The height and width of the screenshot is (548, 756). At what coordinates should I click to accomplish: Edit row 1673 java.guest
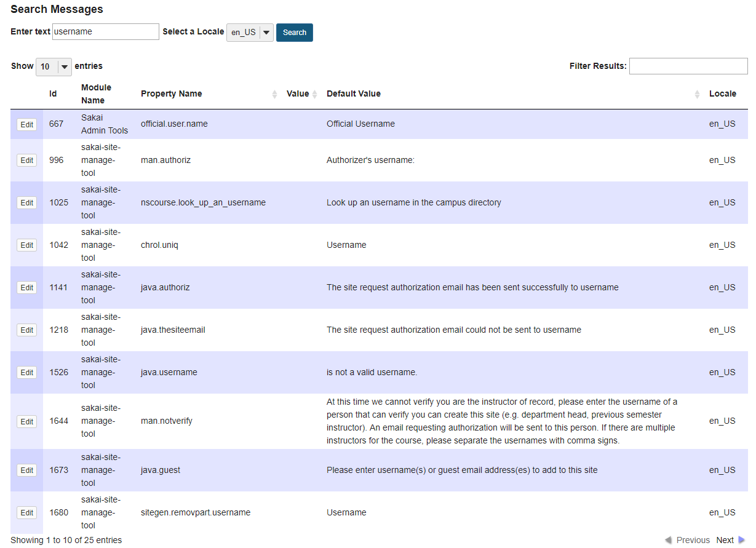pyautogui.click(x=26, y=470)
